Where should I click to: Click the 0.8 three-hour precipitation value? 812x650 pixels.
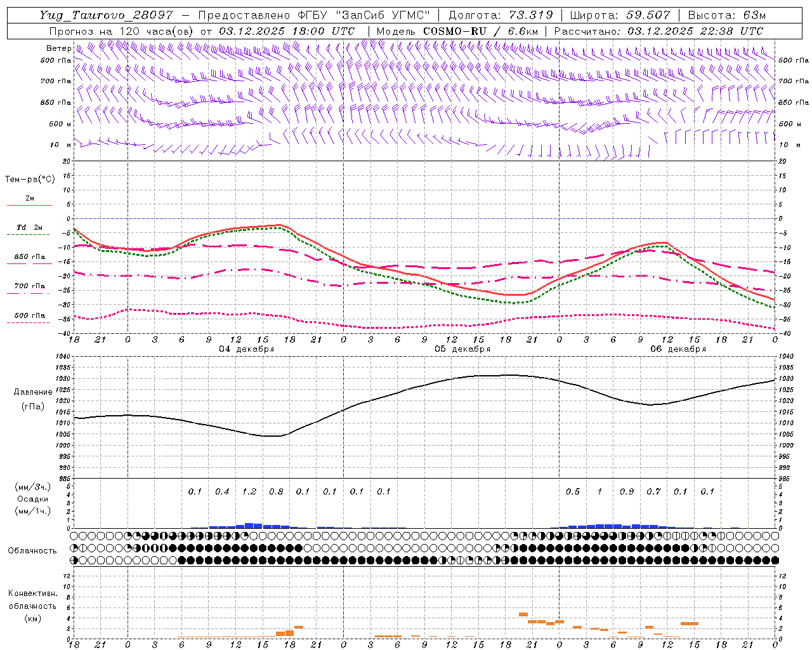coord(276,491)
